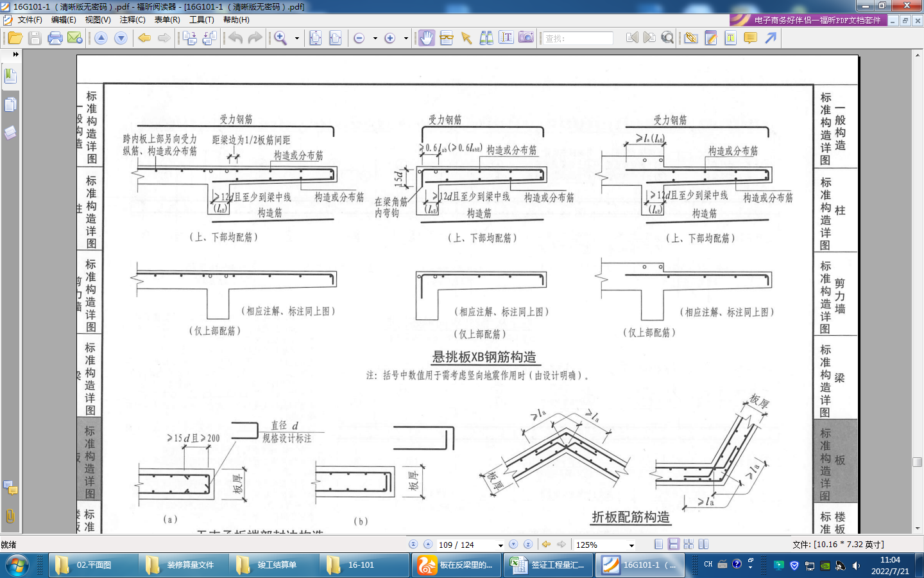Image resolution: width=924 pixels, height=578 pixels.
Task: Print the document using printer icon
Action: pos(55,38)
